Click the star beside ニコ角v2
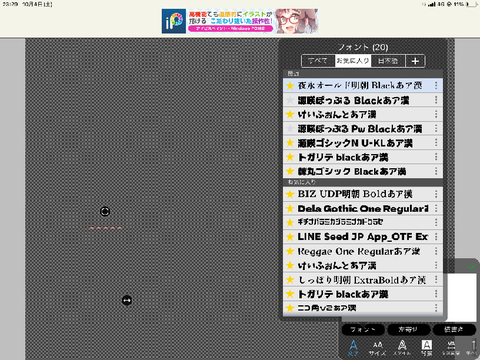This screenshot has height=360, width=480. pyautogui.click(x=290, y=308)
